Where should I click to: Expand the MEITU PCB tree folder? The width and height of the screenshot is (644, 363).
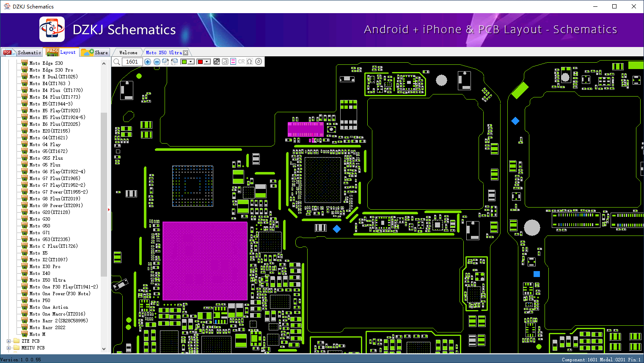point(8,348)
